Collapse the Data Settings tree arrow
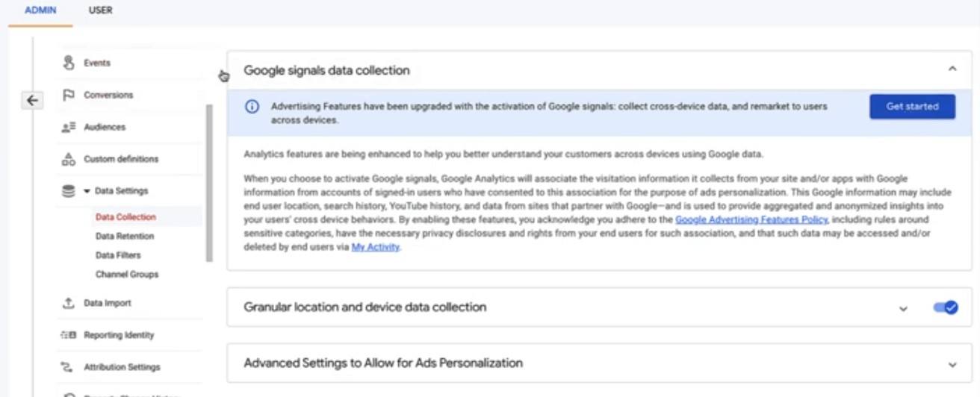Image resolution: width=980 pixels, height=397 pixels. pos(87,191)
